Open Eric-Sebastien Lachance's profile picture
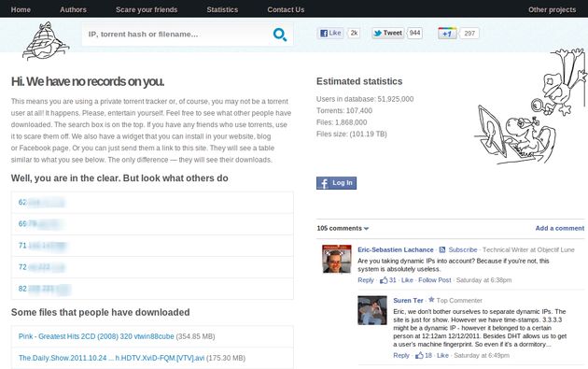Viewport: 588px width, 369px height. tap(337, 259)
